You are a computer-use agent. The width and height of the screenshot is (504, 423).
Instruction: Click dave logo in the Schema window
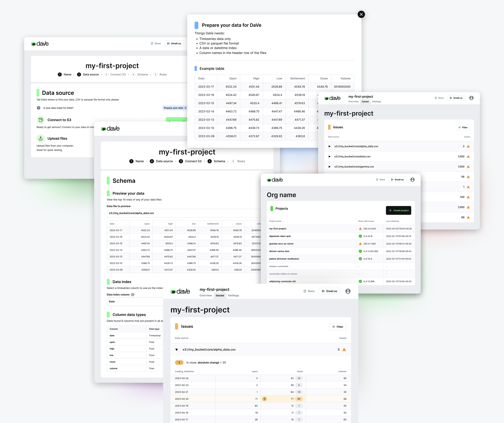[x=110, y=129]
